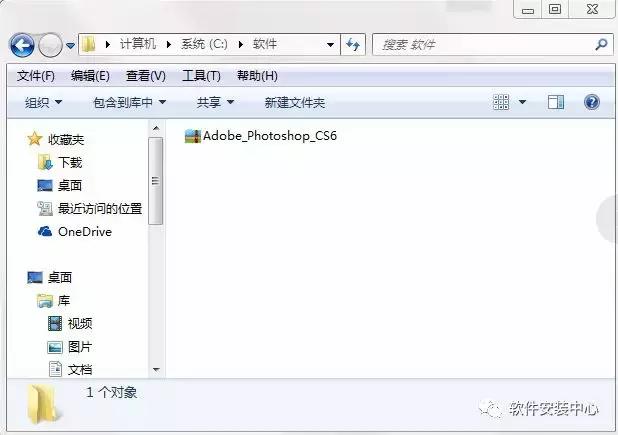Click the change view icon
This screenshot has height=435, width=618.
[501, 102]
